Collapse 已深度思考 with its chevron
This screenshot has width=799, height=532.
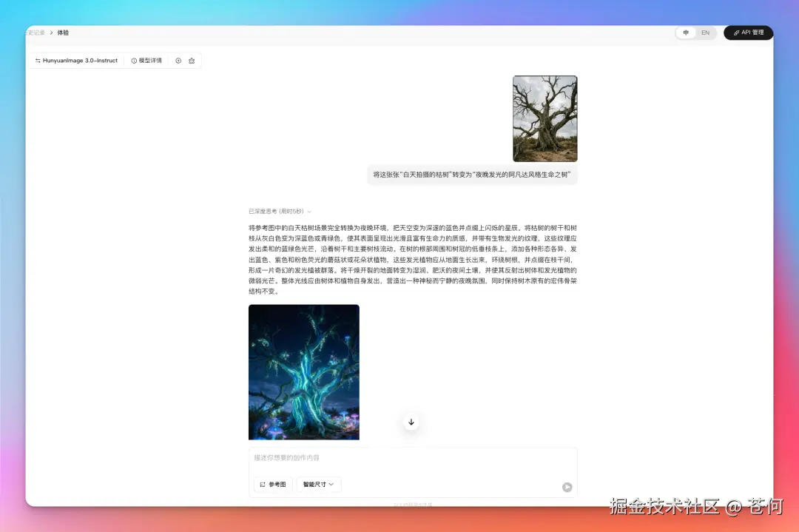(309, 211)
